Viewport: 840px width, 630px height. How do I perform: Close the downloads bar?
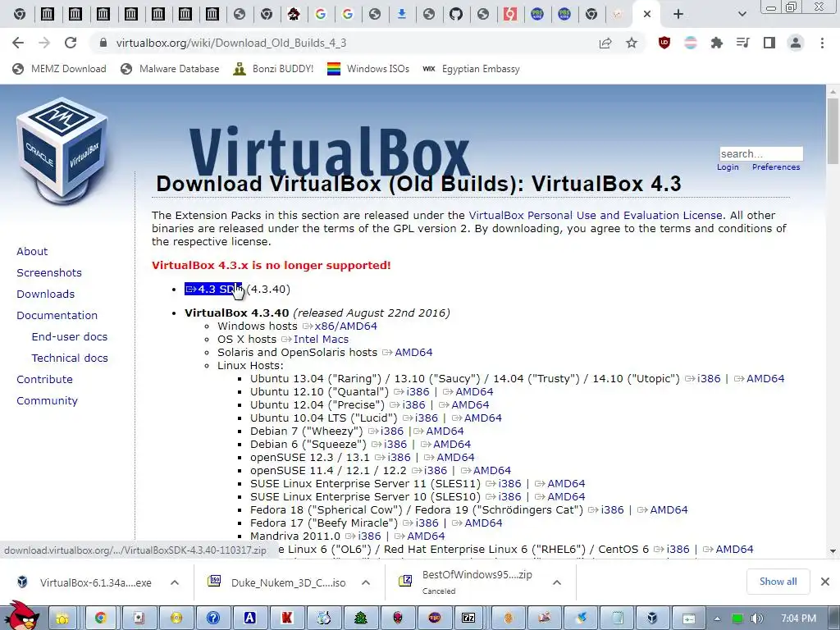[x=825, y=582]
